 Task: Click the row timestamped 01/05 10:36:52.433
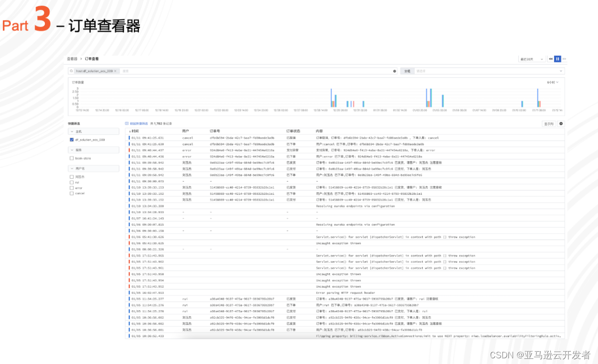(x=345, y=336)
